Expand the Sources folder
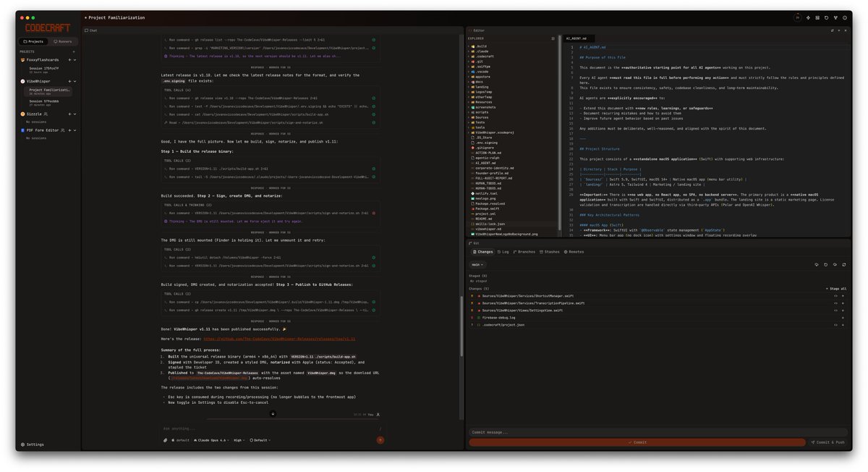Image resolution: width=868 pixels, height=472 pixels. pyautogui.click(x=482, y=117)
